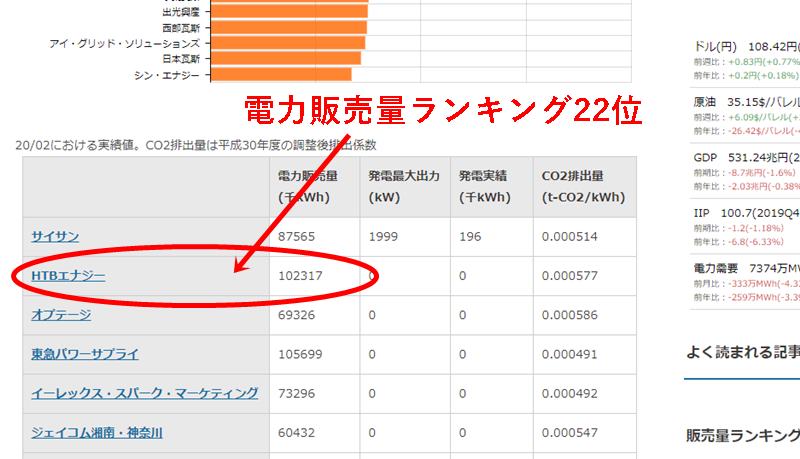Open the ジェイコム湘南・神奈川 link

click(97, 433)
